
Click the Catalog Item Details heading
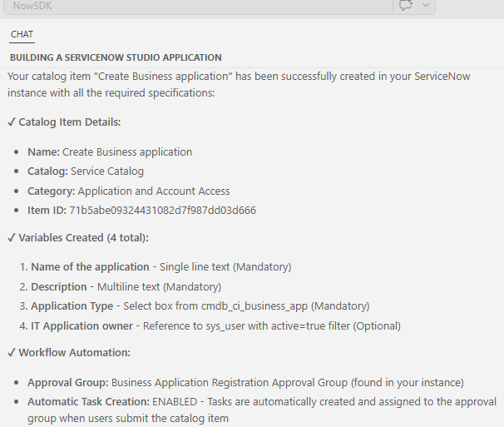[70, 122]
